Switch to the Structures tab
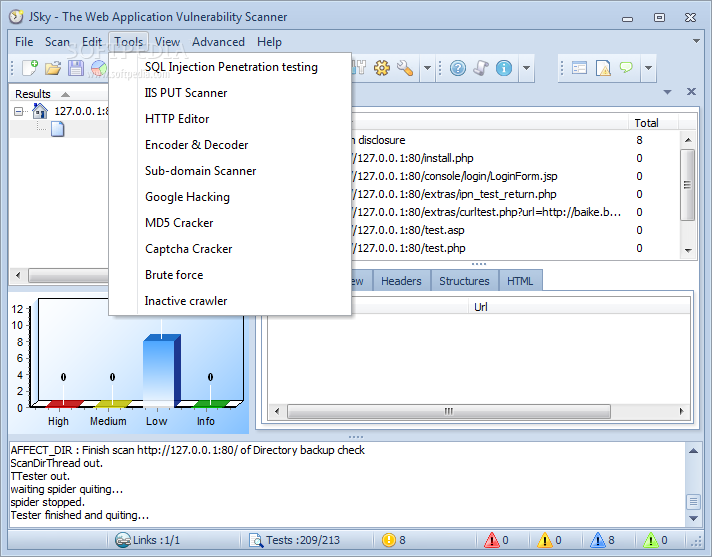Viewport: 712px width, 557px height. coord(464,281)
